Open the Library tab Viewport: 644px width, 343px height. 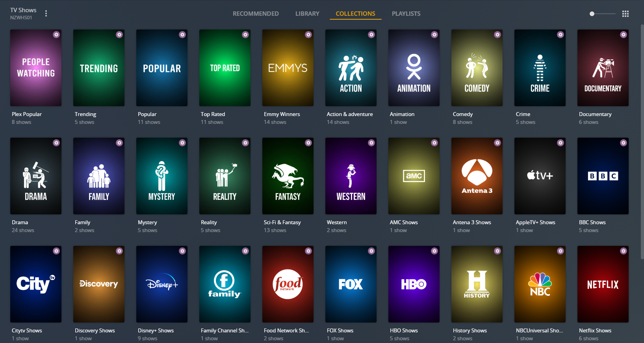pos(307,14)
